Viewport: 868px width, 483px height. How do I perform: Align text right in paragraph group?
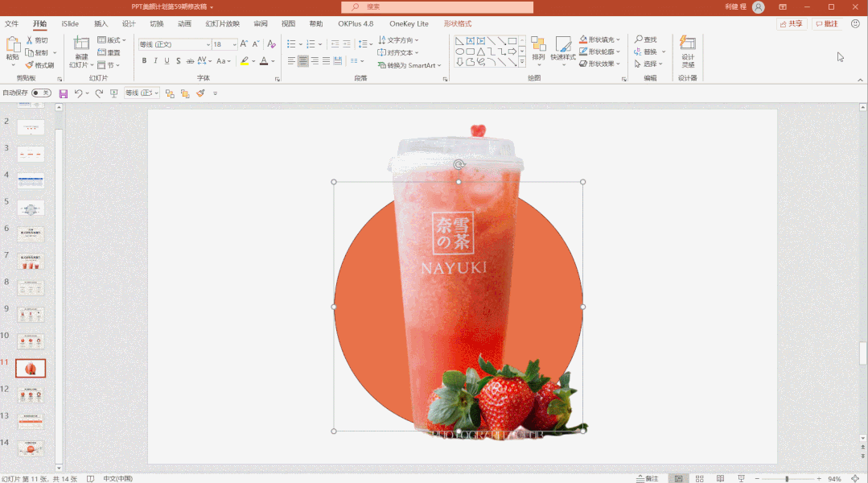coord(315,61)
